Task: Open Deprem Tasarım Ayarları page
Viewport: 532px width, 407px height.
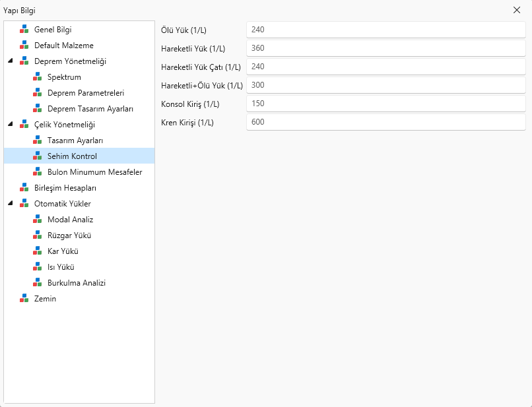Action: 90,109
